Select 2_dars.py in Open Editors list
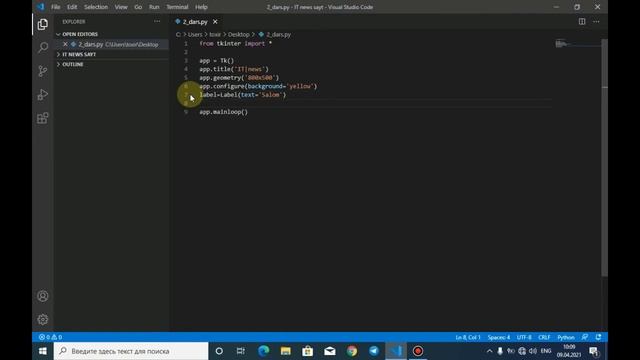The height and width of the screenshot is (360, 640). pos(112,44)
